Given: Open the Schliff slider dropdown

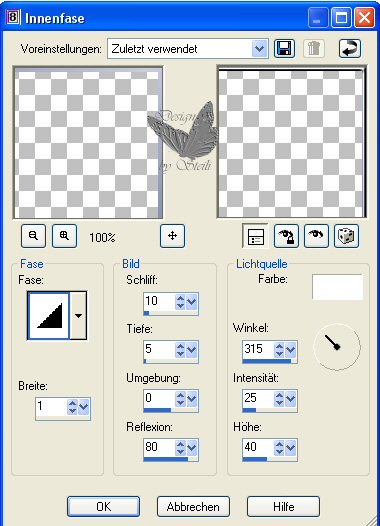Looking at the screenshot, I should [191, 302].
